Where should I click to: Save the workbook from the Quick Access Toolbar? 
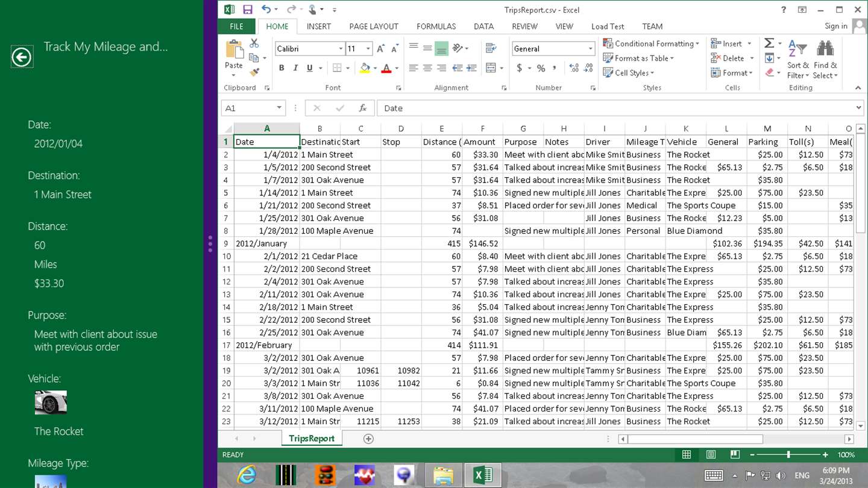[x=247, y=10]
